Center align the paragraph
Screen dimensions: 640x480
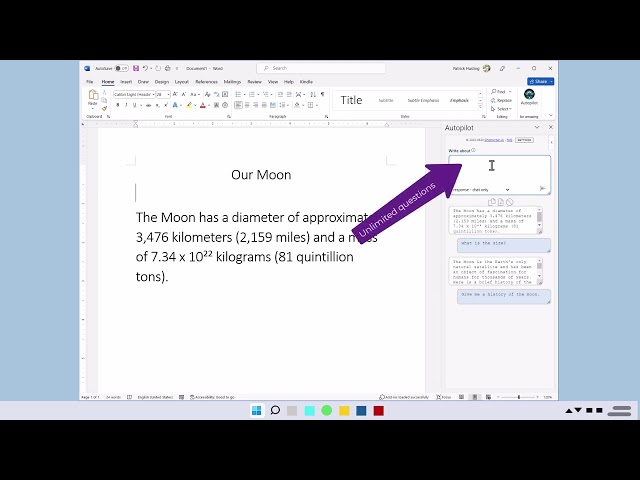247,105
